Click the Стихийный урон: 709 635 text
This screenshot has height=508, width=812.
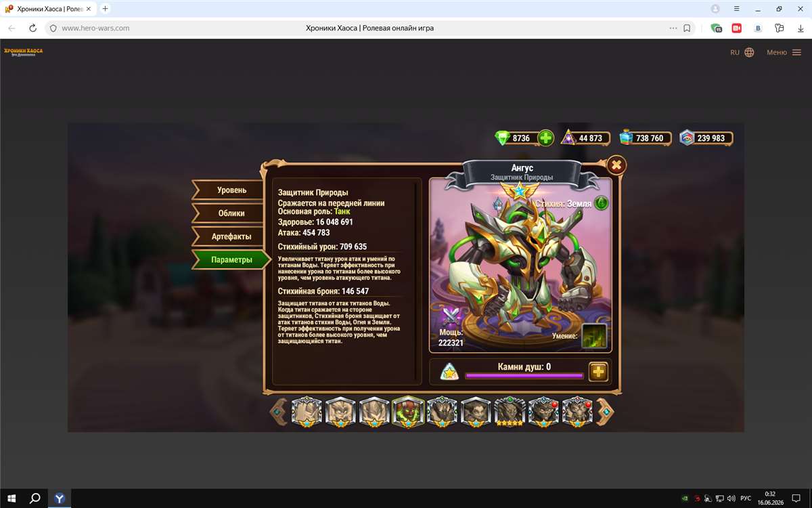pyautogui.click(x=322, y=247)
